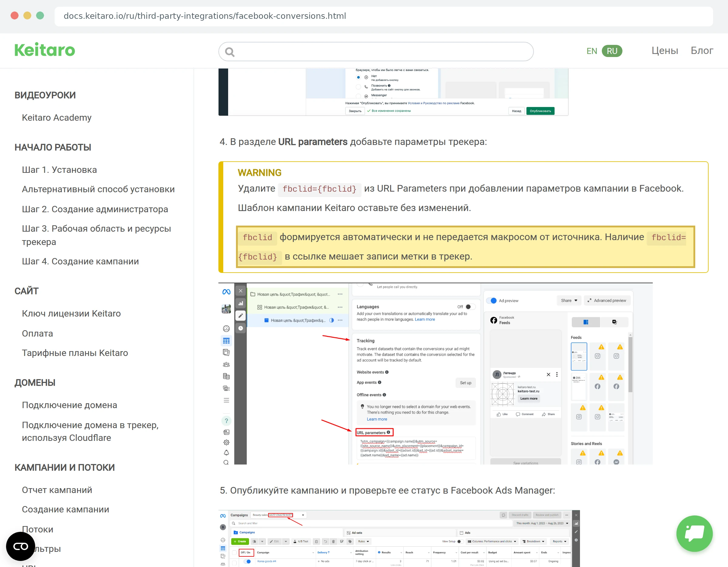Open the Rules dropdown in the Ads Manager screenshot
Viewport: 728px width, 567px height.
364,541
